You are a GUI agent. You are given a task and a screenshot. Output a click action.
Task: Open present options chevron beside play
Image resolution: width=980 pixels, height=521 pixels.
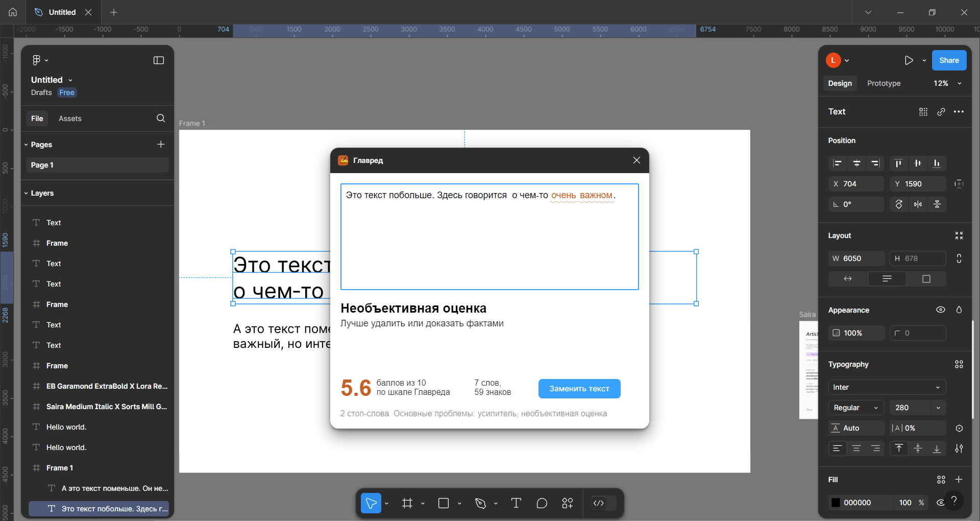(924, 60)
